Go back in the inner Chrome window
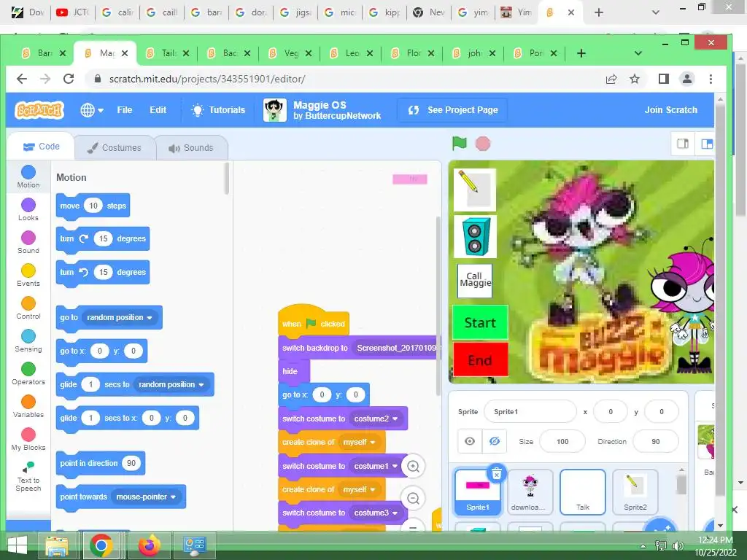Screen dimensions: 747x560 pos(22,79)
